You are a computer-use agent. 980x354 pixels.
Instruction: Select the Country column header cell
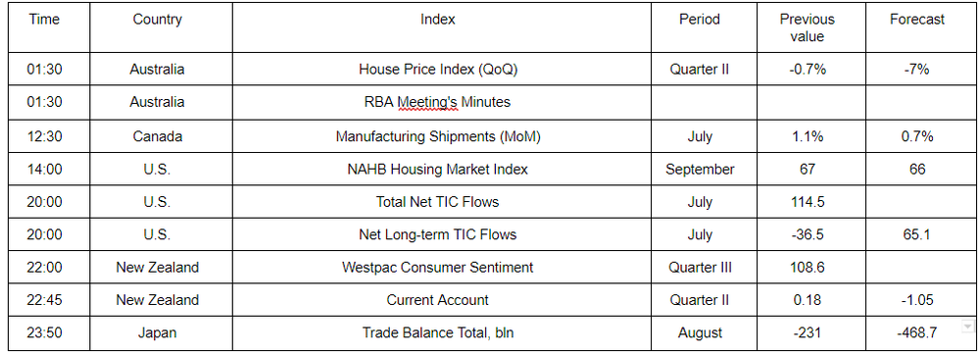point(162,27)
